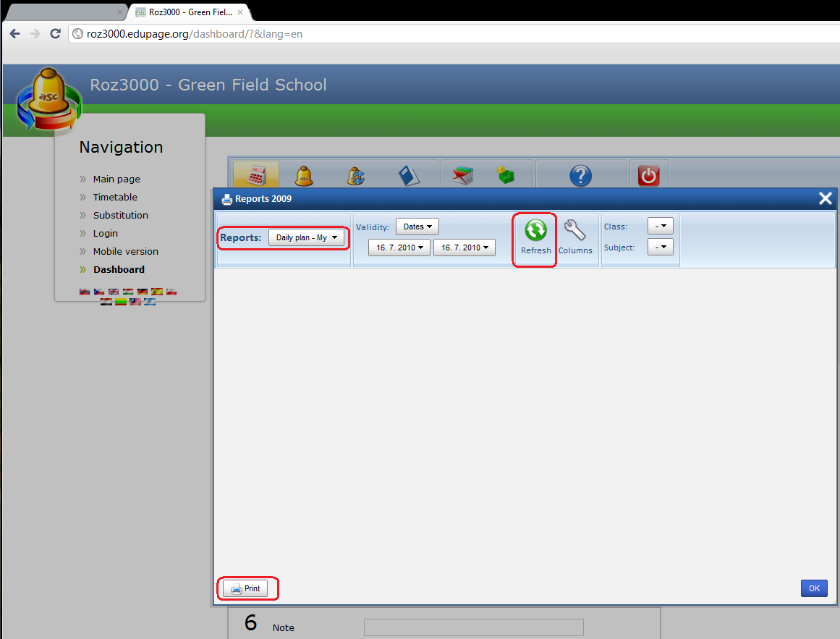Image resolution: width=840 pixels, height=639 pixels.
Task: Click the Print button
Action: pos(245,589)
